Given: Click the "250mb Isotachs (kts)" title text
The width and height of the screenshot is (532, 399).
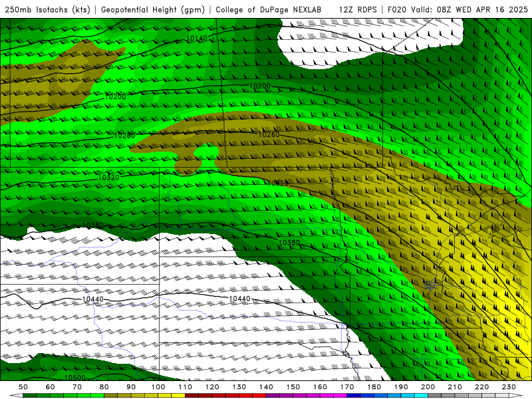Looking at the screenshot, I should pos(47,9).
